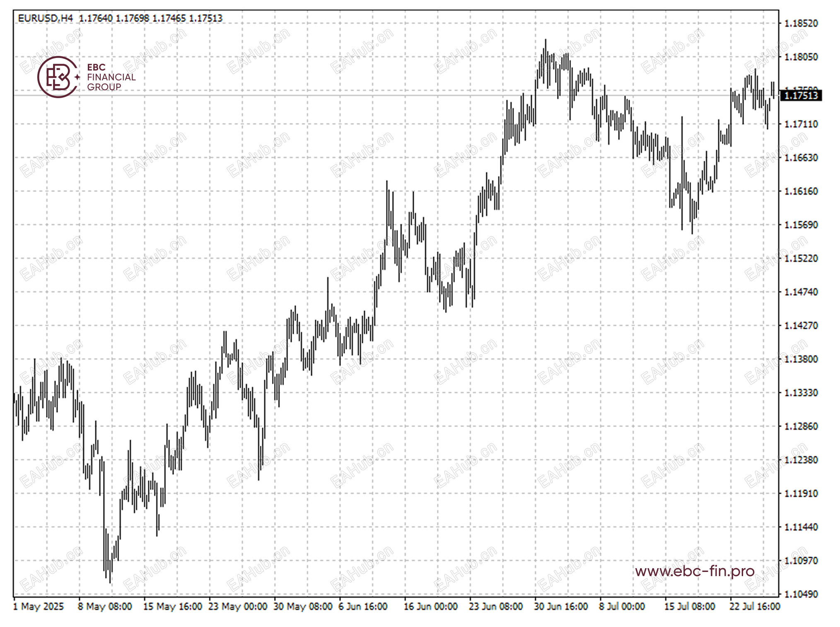Screen dimensions: 840x627
Task: Open the www.ebc-fin.pro link
Action: (x=695, y=572)
